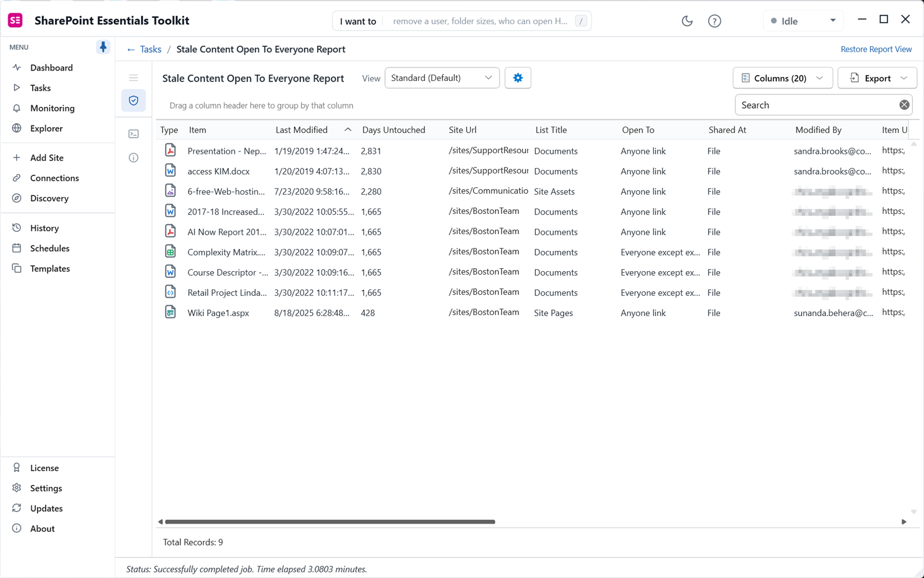Open Discovery in the menu
This screenshot has width=924, height=578.
tap(49, 198)
